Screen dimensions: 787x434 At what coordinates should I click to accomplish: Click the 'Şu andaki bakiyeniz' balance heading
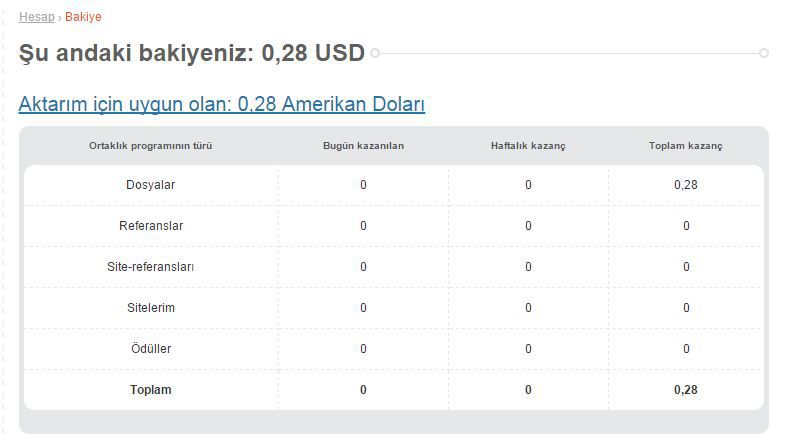pos(192,53)
